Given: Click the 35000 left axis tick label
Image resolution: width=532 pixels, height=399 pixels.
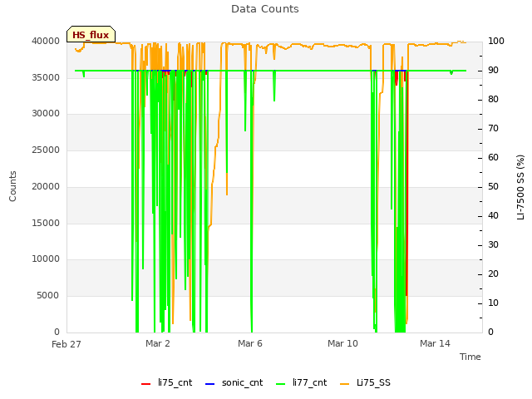Looking at the screenshot, I should coord(46,77).
